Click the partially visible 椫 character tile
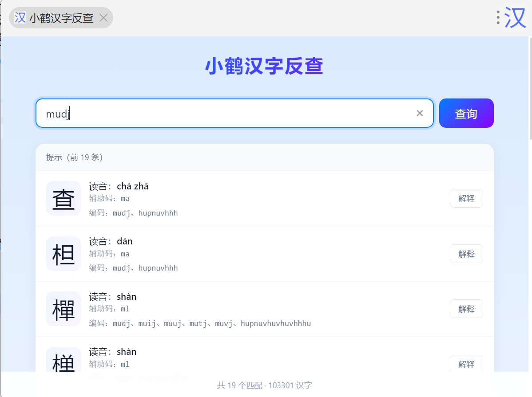Screen dimensions: 532x397 [x=64, y=360]
